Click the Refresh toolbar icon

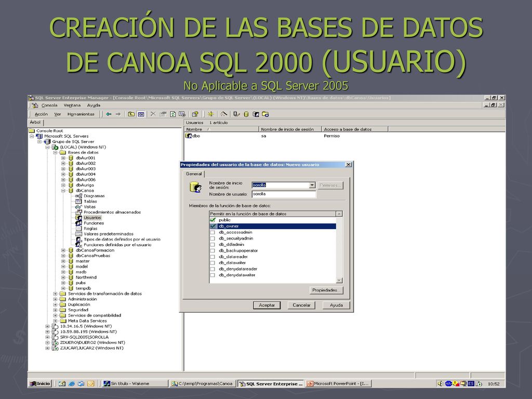(x=172, y=114)
